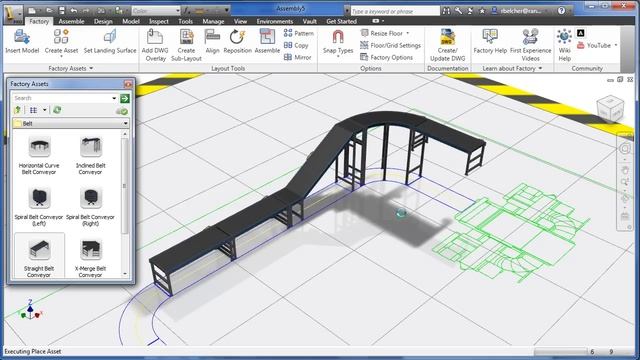Viewport: 640px width, 360px height.
Task: Click the signed-in user account name
Action: pyautogui.click(x=521, y=11)
